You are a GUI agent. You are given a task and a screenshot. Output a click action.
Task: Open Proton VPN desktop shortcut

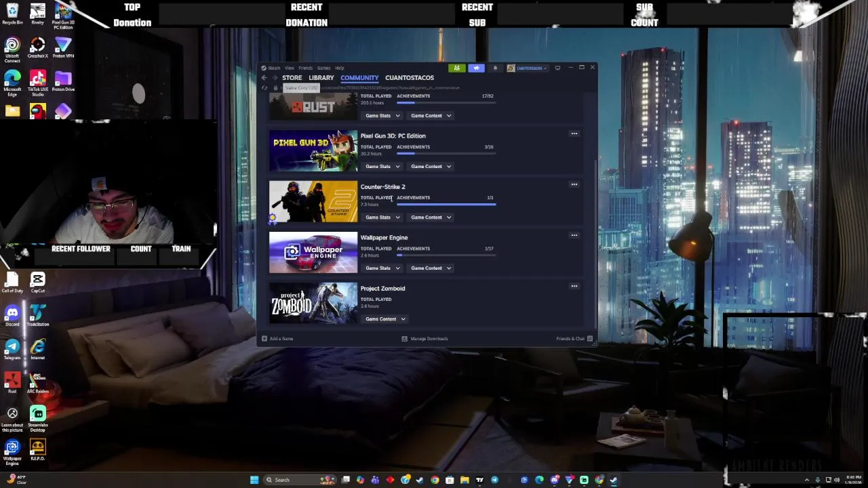click(x=62, y=47)
